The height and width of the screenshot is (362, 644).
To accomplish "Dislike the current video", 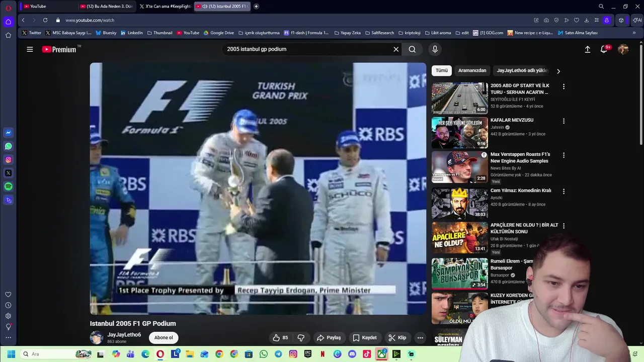I will (301, 338).
